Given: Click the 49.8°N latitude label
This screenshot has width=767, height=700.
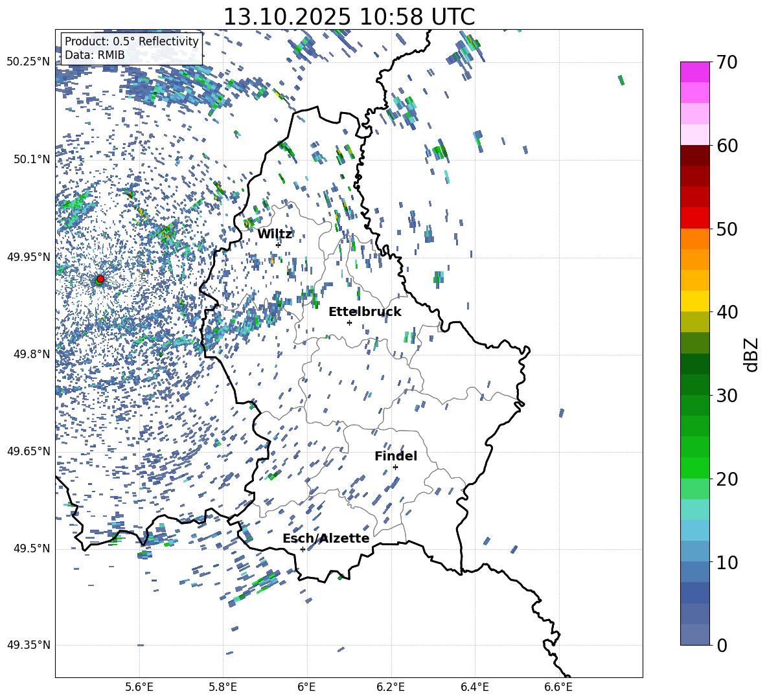Looking at the screenshot, I should tap(31, 354).
